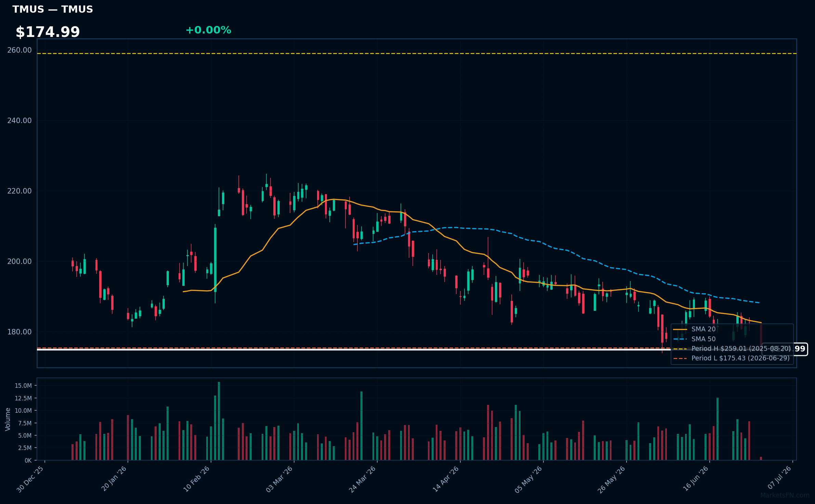This screenshot has width=815, height=504.
Task: Click the 16 Jun '26 date label
Action: pos(696,479)
